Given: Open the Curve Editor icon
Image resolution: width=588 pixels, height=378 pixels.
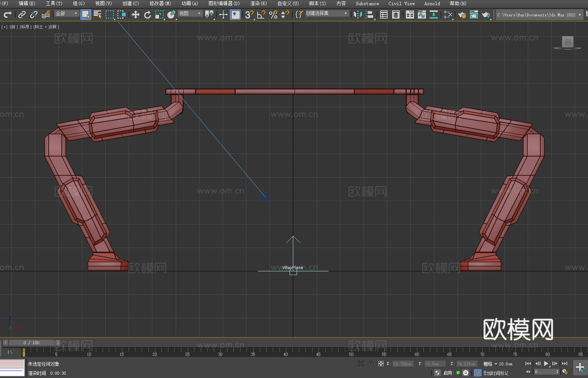Looking at the screenshot, I should coord(421,14).
